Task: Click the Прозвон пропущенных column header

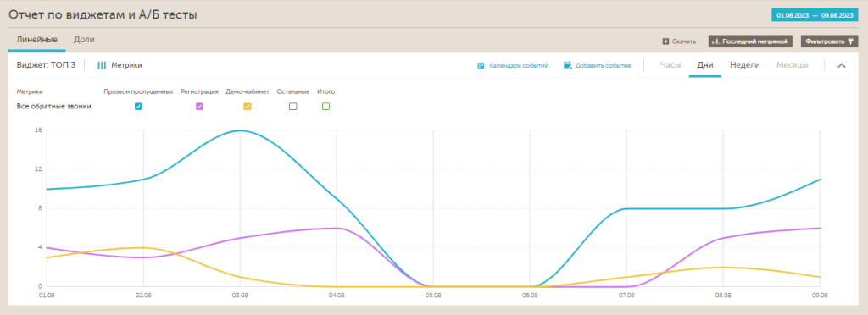Action: tap(138, 91)
